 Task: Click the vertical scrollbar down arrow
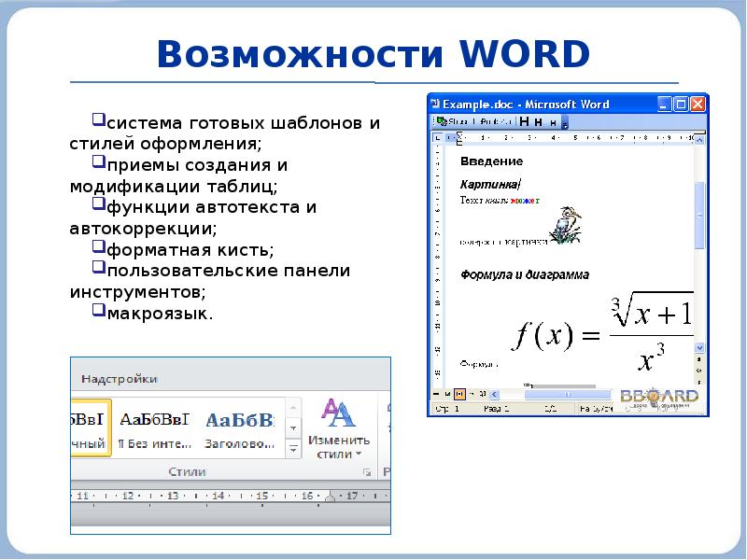[699, 348]
